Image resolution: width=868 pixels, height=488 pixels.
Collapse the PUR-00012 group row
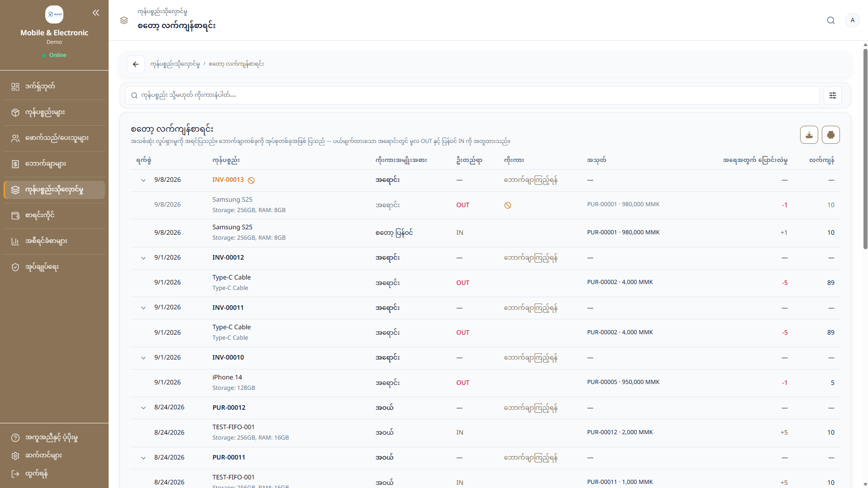[x=143, y=407]
